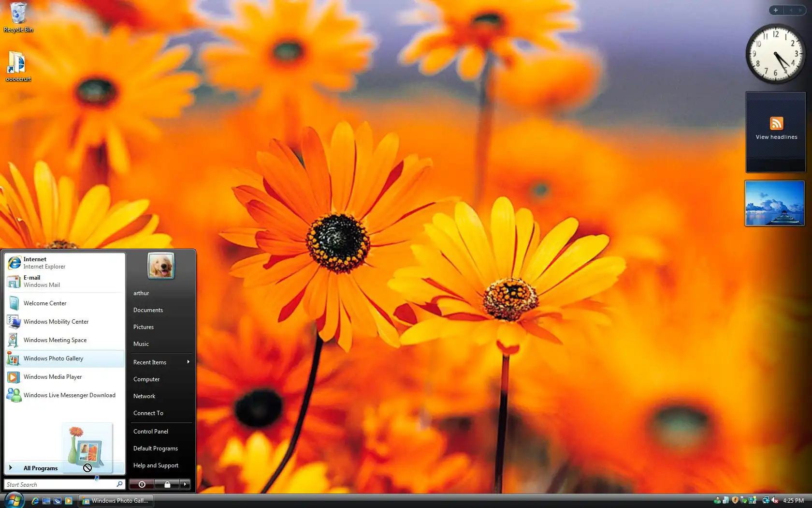Open Network from the Start menu
The width and height of the screenshot is (812, 508).
pyautogui.click(x=161, y=396)
